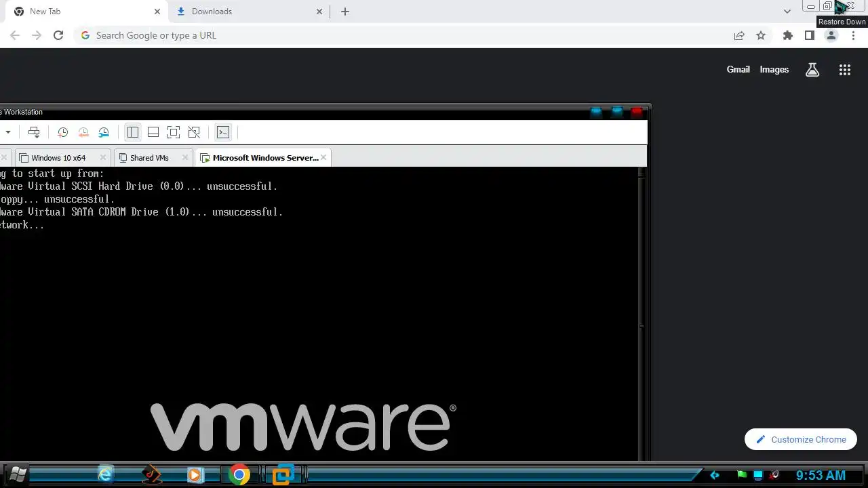Switch to Chrome Downloads tab
This screenshot has height=488, width=868.
point(249,12)
